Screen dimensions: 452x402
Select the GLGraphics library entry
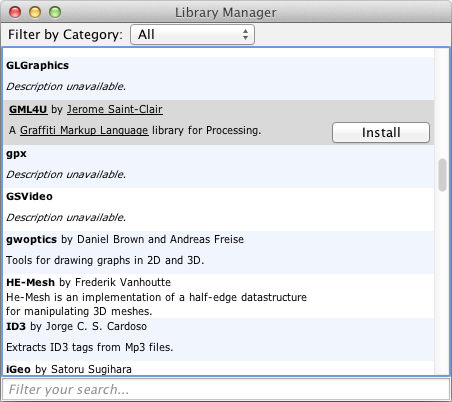click(x=219, y=78)
